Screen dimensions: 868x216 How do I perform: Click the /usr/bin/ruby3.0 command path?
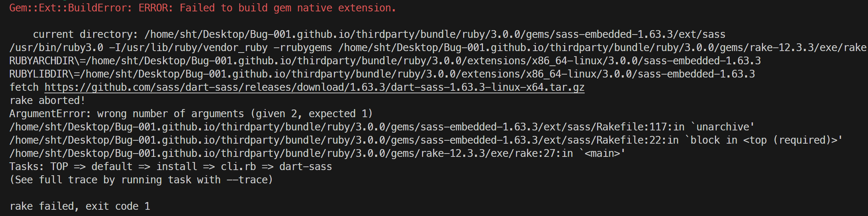[56, 48]
